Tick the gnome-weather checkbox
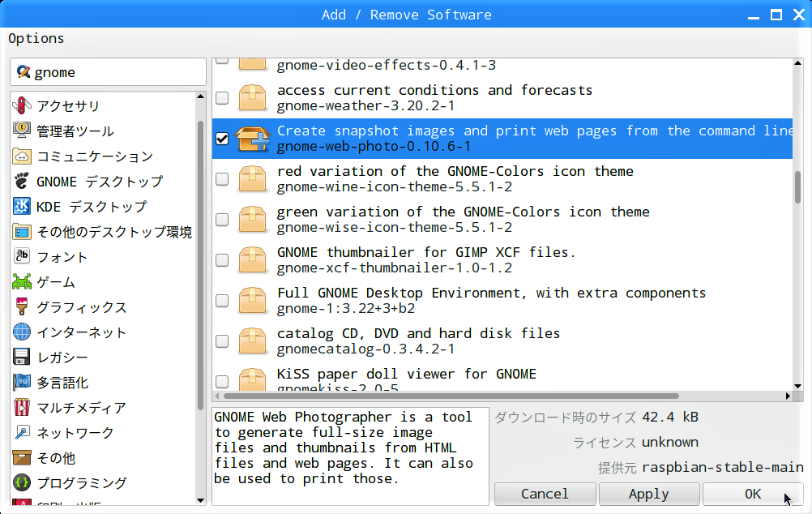The height and width of the screenshot is (514, 812). tap(222, 98)
